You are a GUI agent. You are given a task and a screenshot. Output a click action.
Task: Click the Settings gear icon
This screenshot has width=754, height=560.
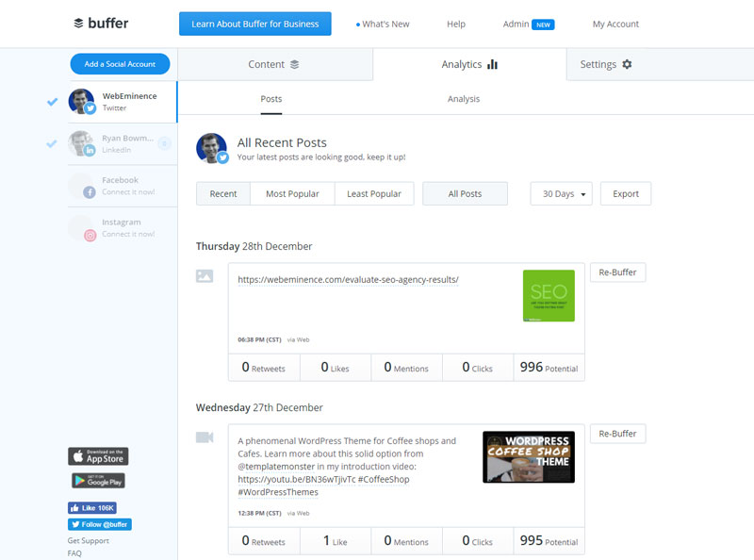click(x=627, y=64)
